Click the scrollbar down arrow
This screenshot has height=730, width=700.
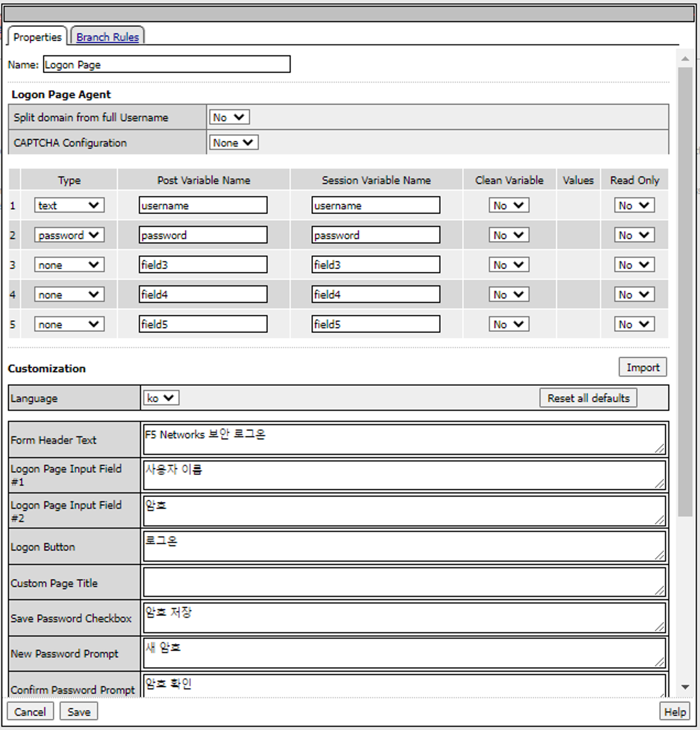point(685,687)
